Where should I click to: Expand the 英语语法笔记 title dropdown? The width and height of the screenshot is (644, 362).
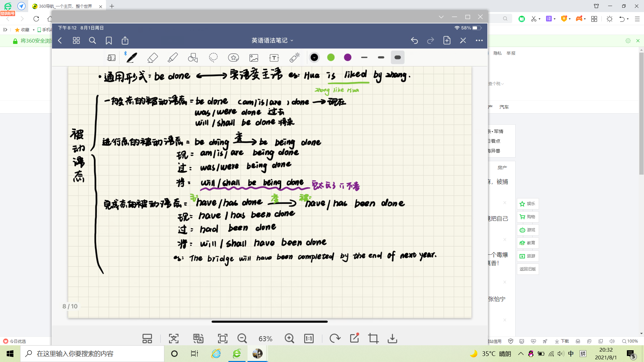click(272, 41)
